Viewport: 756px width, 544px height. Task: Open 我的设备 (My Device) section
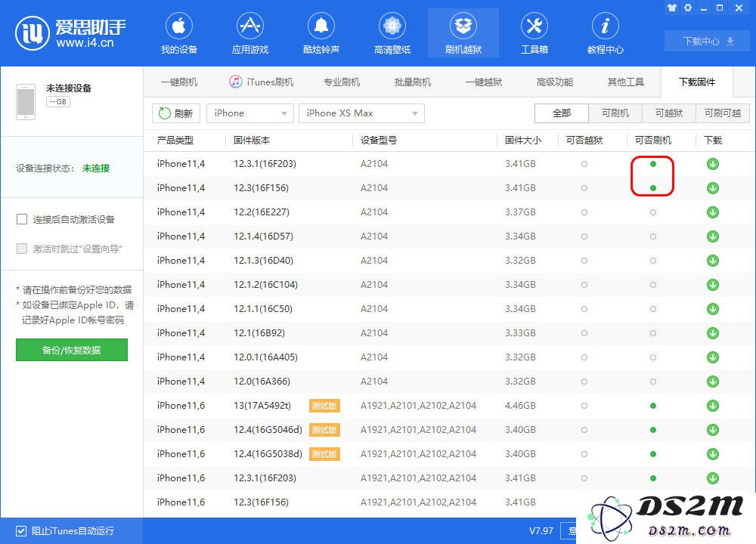click(179, 34)
